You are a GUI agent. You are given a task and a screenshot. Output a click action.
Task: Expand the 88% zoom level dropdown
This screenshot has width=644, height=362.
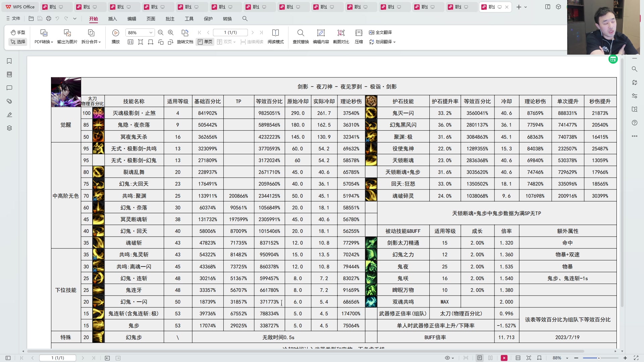pyautogui.click(x=151, y=33)
